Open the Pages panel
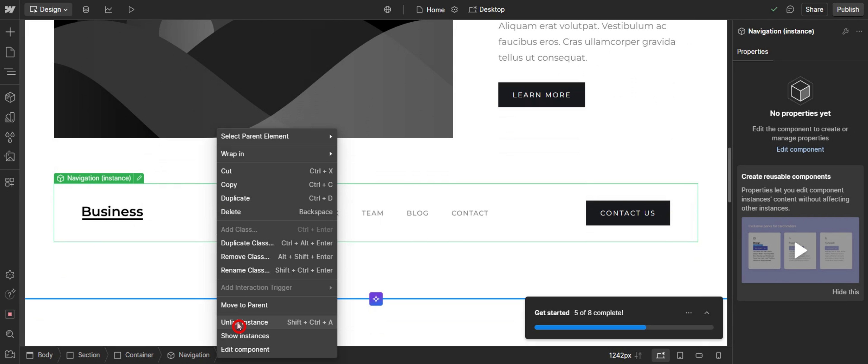 point(10,52)
